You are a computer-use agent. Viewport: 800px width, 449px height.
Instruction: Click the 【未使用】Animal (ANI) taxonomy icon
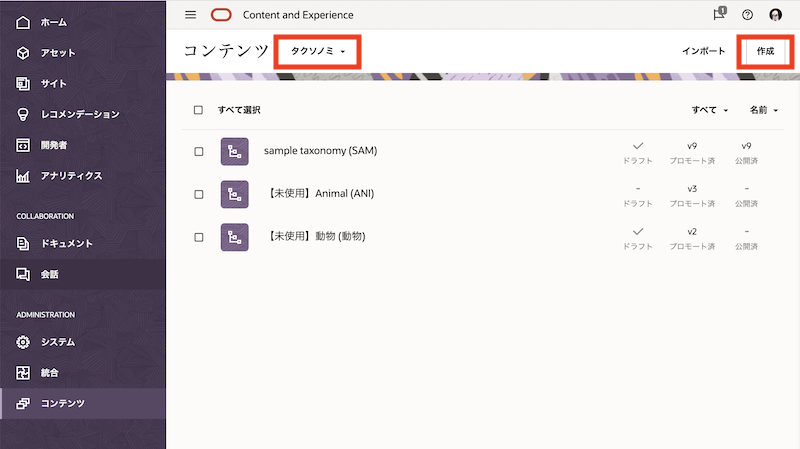[234, 194]
